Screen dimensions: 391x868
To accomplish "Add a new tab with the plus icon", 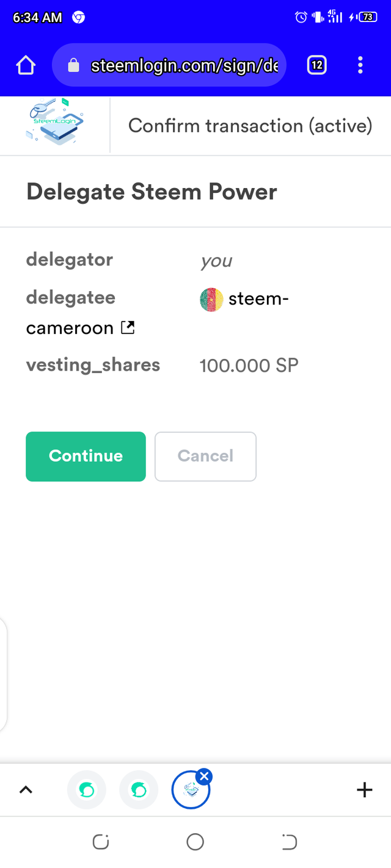I will pyautogui.click(x=364, y=790).
